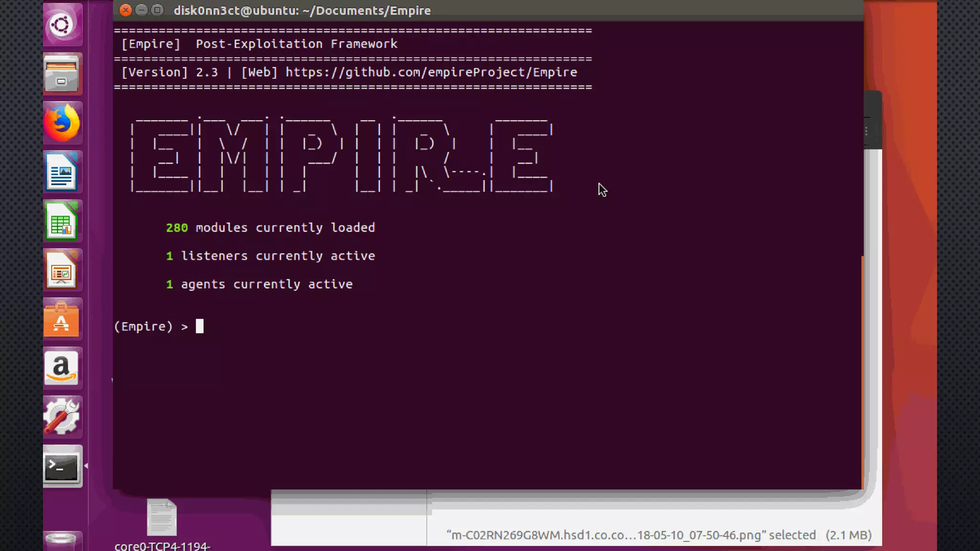Click the Amazon launcher icon

[62, 369]
